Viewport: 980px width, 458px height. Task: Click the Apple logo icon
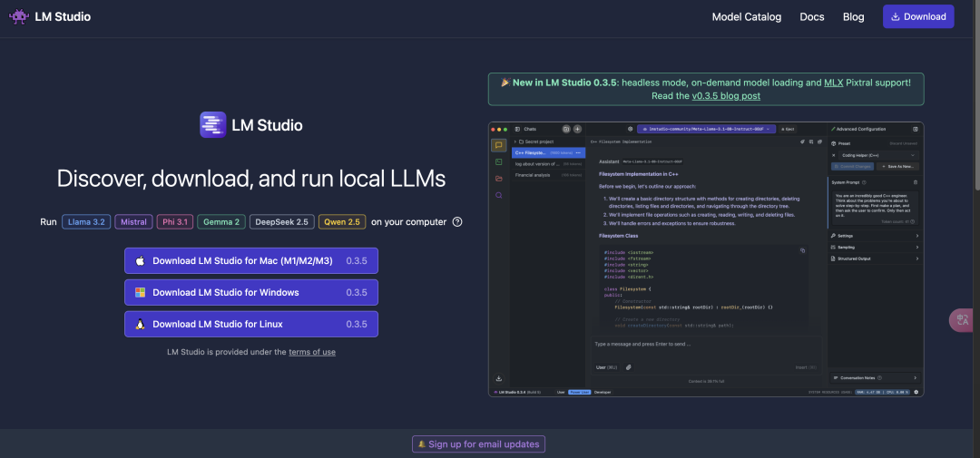(140, 260)
